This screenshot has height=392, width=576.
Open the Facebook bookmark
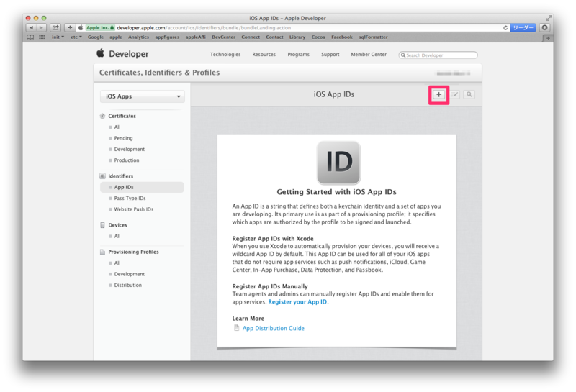tap(341, 37)
